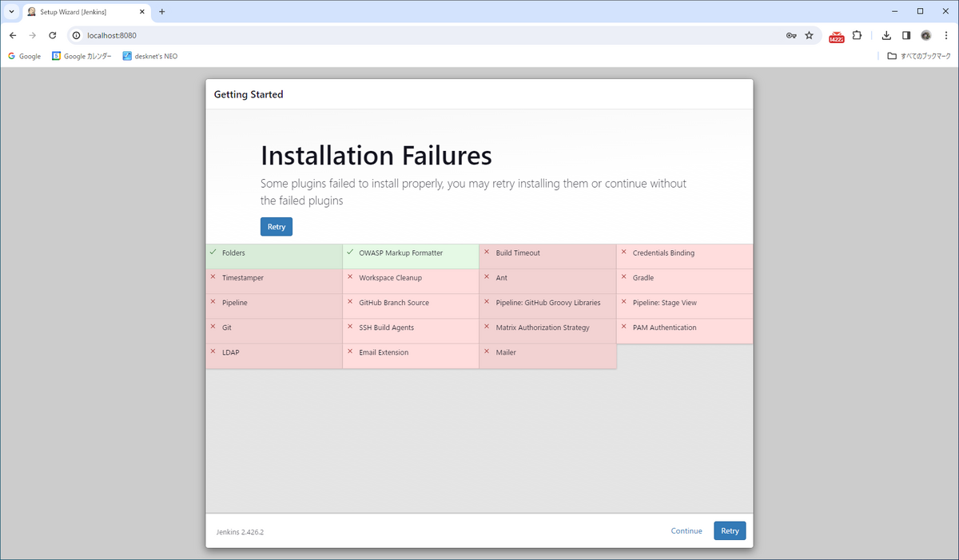The image size is (959, 560).
Task: Open the Google カレンダー bookmark
Action: coord(82,56)
